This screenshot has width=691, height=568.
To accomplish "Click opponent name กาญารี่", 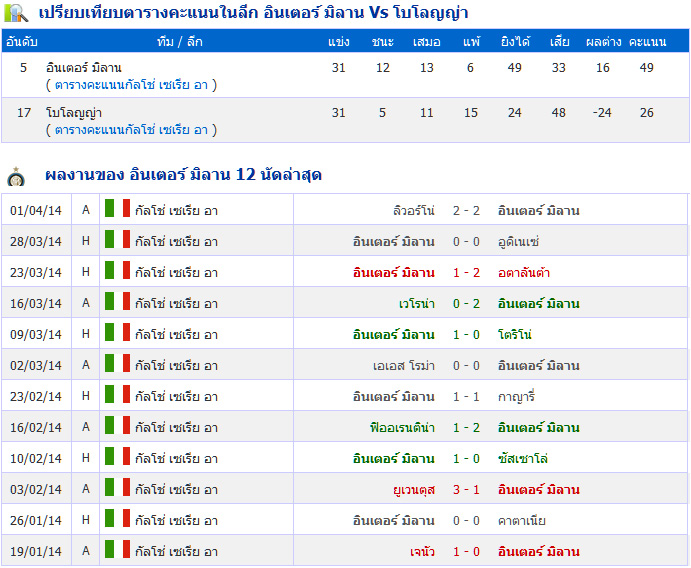I will pos(516,397).
